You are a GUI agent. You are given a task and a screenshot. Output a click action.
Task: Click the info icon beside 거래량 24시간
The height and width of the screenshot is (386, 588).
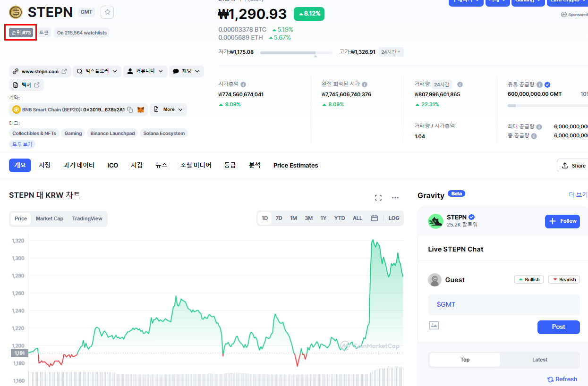[x=460, y=84]
